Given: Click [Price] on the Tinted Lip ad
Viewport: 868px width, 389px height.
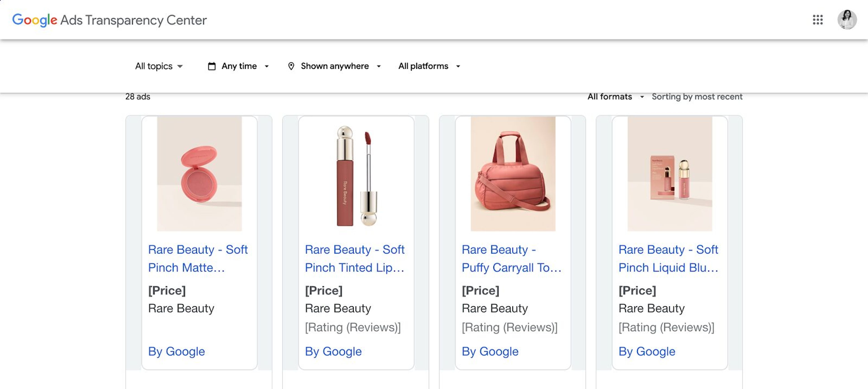Looking at the screenshot, I should pyautogui.click(x=323, y=290).
